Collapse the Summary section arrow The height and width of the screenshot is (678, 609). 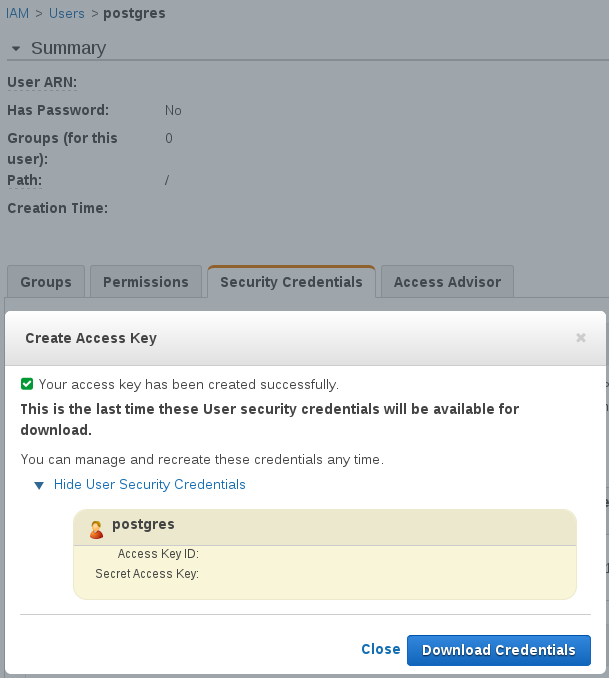[x=15, y=49]
